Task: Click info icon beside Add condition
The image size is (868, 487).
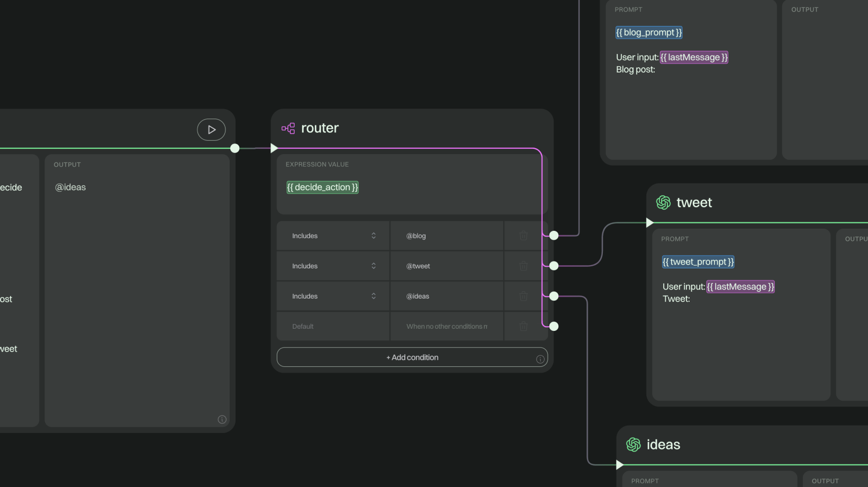Action: coord(540,359)
